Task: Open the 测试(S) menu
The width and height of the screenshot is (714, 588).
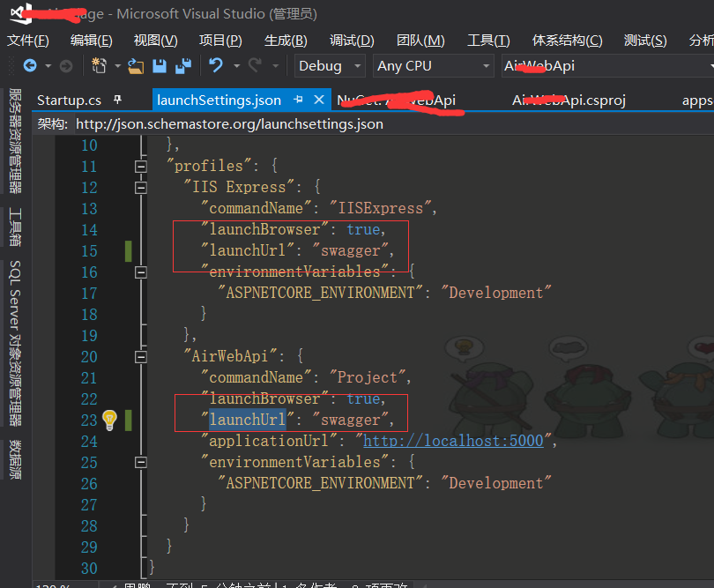Action: click(x=645, y=41)
